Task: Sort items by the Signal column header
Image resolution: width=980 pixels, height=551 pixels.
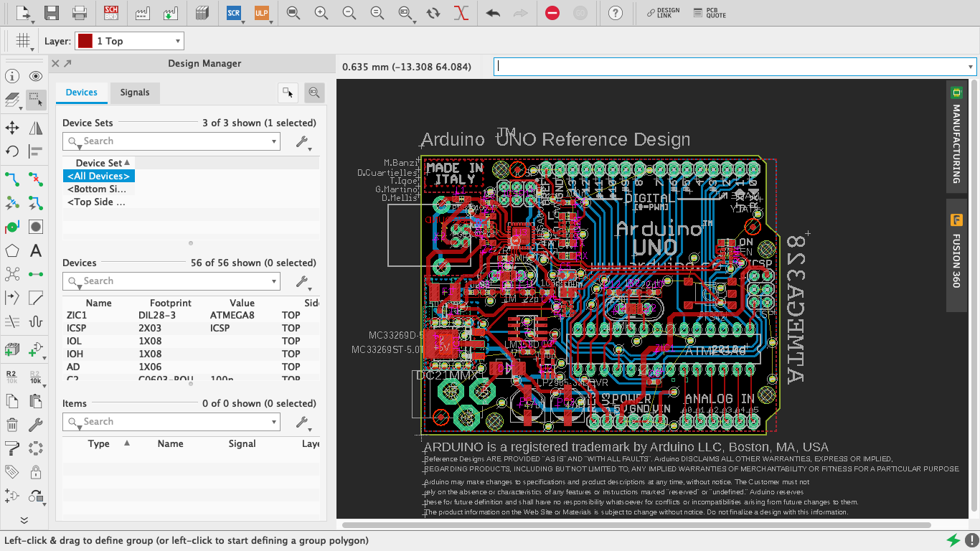Action: (242, 443)
